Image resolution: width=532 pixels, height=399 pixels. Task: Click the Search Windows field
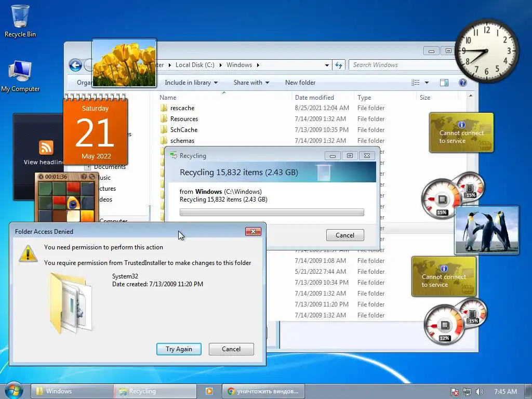[402, 65]
